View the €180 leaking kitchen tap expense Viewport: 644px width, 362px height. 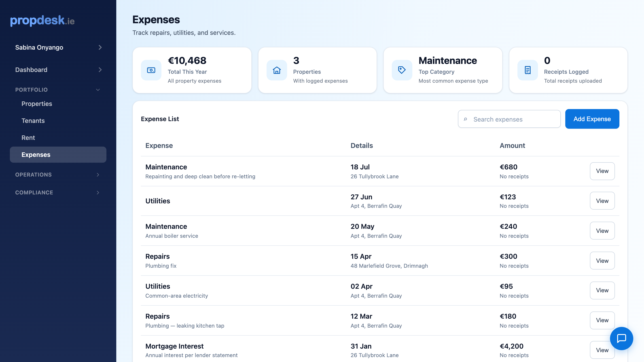coord(602,320)
